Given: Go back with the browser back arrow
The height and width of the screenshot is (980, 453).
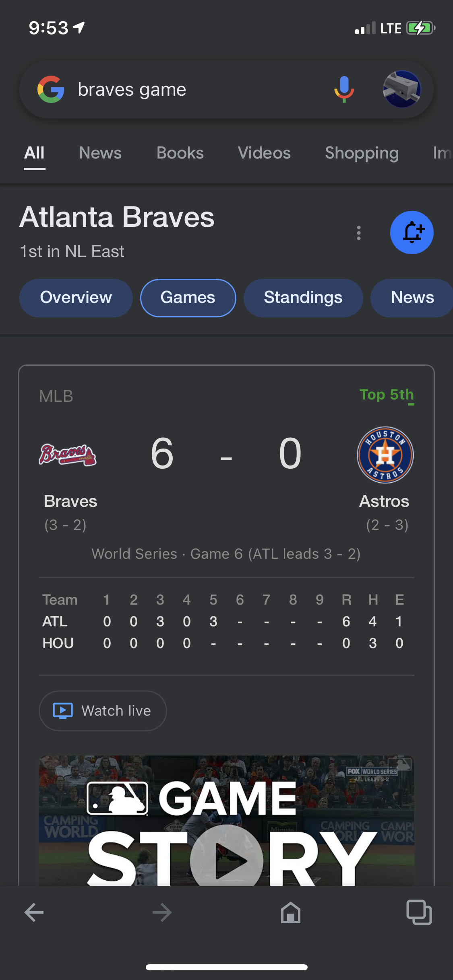Looking at the screenshot, I should 34,912.
